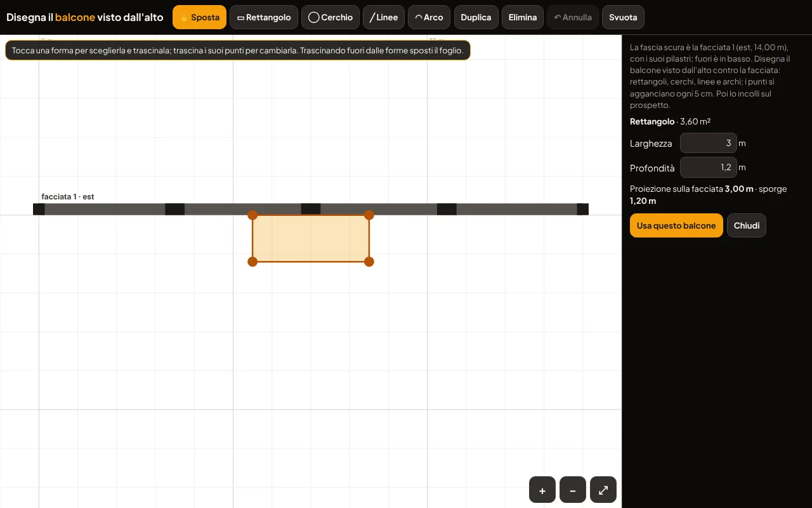The width and height of the screenshot is (812, 508).
Task: Edit the Larghezza width field
Action: click(x=709, y=143)
